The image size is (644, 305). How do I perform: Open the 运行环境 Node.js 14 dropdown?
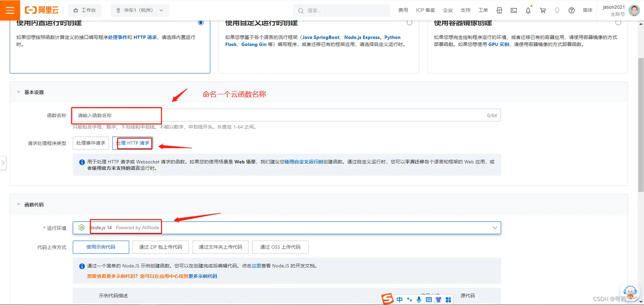click(x=287, y=228)
